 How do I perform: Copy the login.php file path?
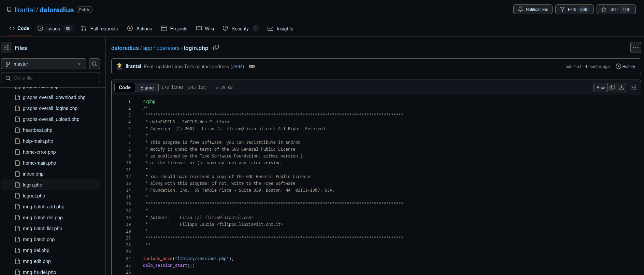216,47
